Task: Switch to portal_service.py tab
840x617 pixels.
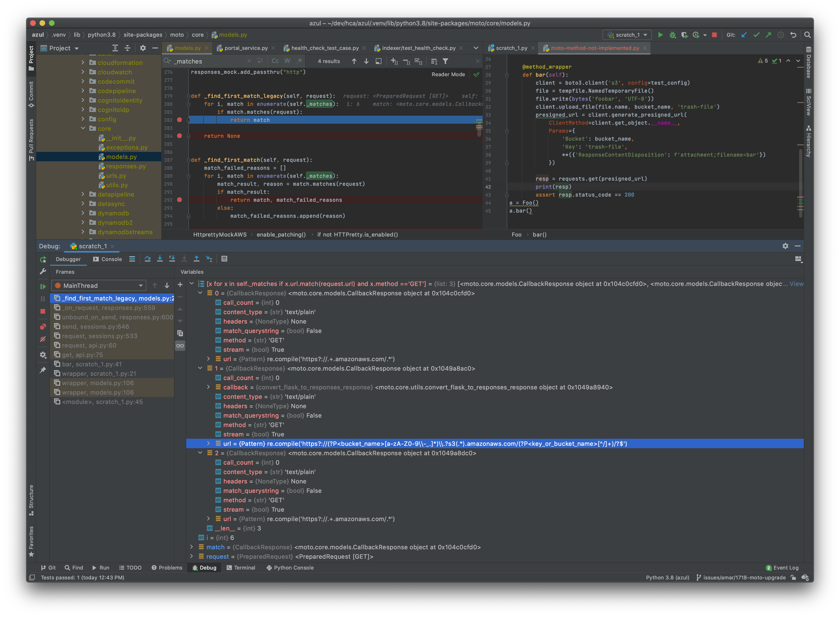Action: (246, 48)
